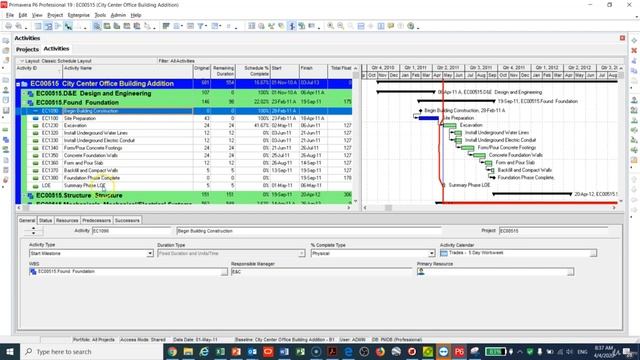Click the Windows taskbar search box
The width and height of the screenshot is (640, 360).
click(91, 352)
